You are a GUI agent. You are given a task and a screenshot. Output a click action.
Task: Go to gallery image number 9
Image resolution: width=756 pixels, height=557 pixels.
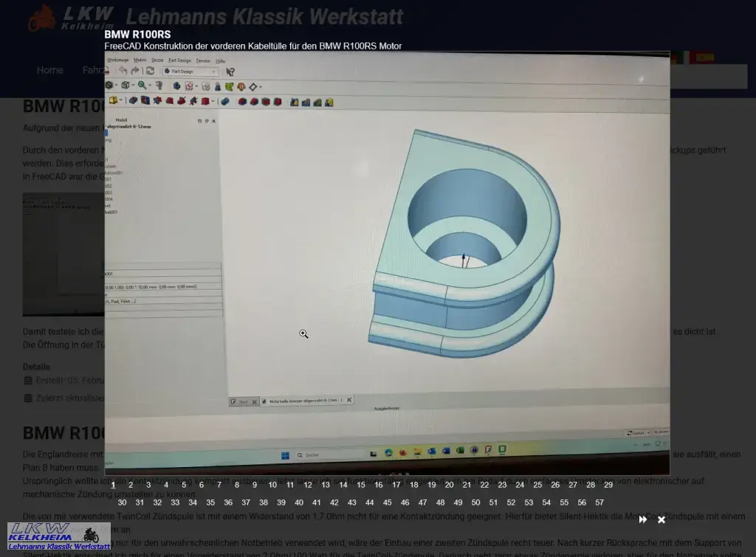[x=255, y=485]
